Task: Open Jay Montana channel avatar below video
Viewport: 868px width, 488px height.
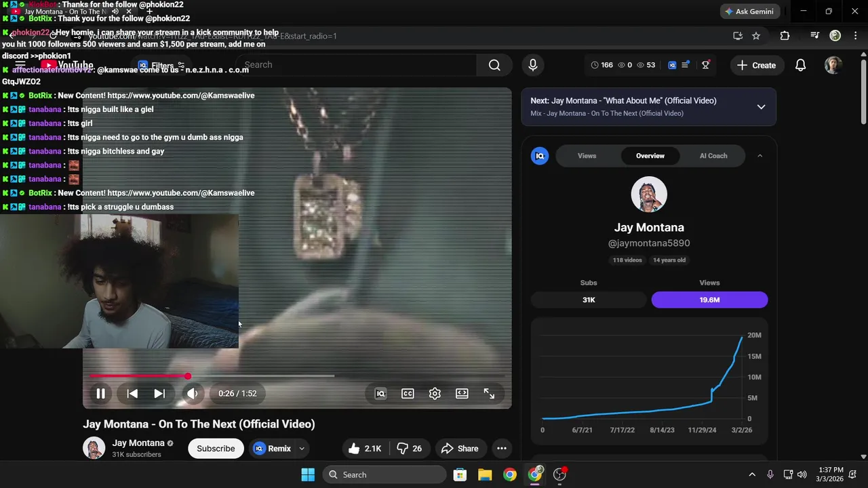Action: click(x=94, y=448)
